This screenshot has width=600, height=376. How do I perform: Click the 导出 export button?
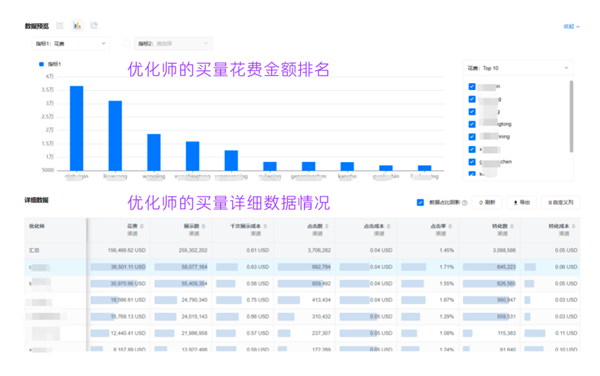(x=522, y=202)
